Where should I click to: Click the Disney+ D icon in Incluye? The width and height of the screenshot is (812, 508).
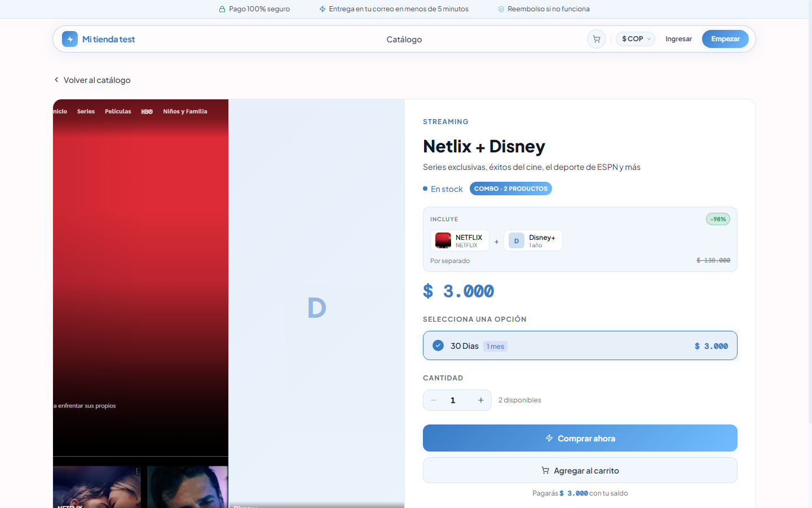(x=517, y=240)
